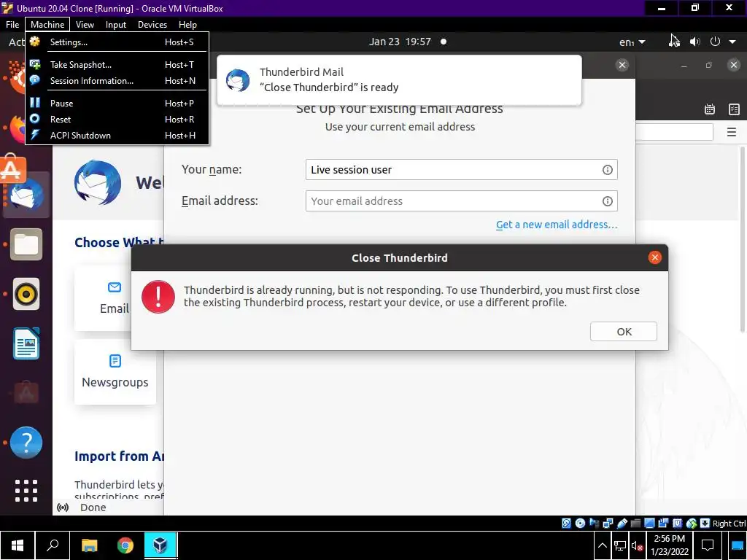This screenshot has width=747, height=560.
Task: Click VirtualBox shared folders status icon
Action: point(635,524)
